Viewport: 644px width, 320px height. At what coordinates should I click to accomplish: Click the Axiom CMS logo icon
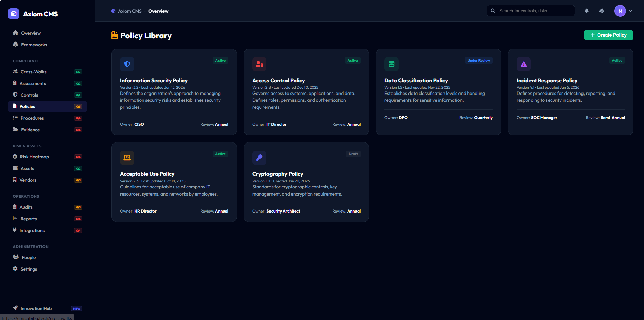[x=13, y=14]
